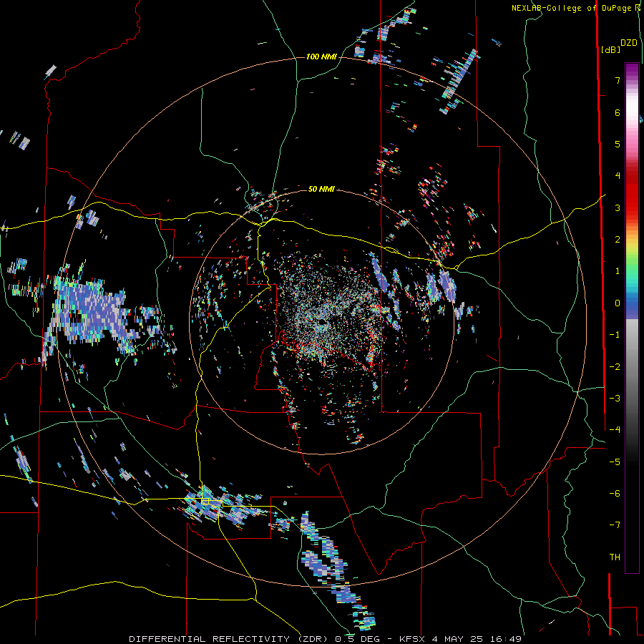Click the 7 value on the scale
The width and height of the screenshot is (644, 644).
tap(618, 80)
